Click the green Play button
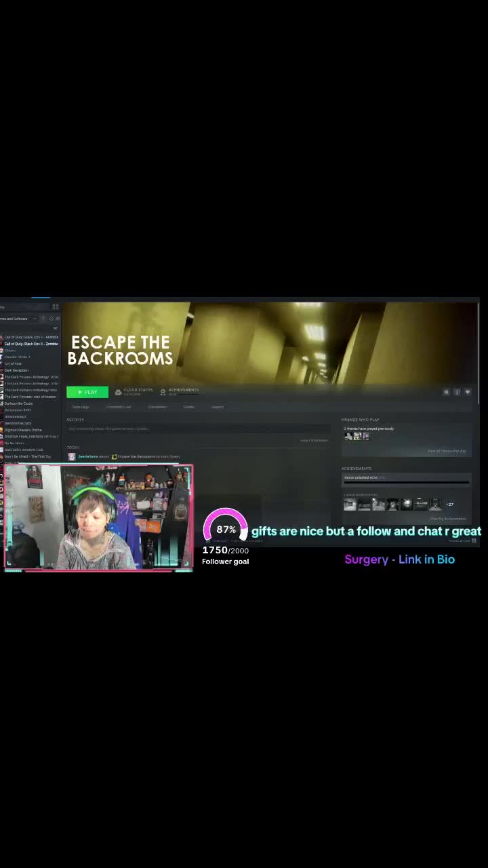Screen dimensions: 488x868 pyautogui.click(x=87, y=392)
